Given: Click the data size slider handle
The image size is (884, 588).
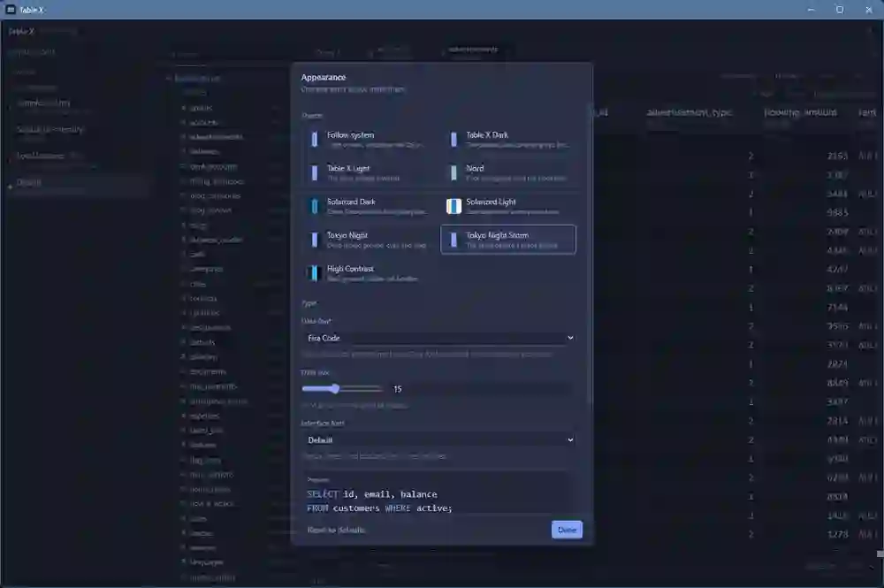Looking at the screenshot, I should tap(335, 388).
